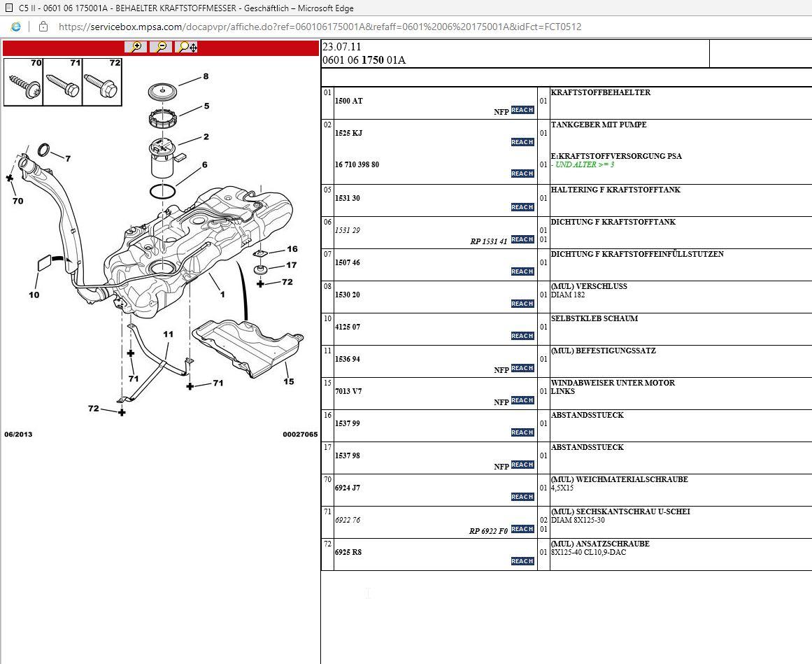
Task: Open part number 1531 30
Action: pos(348,198)
